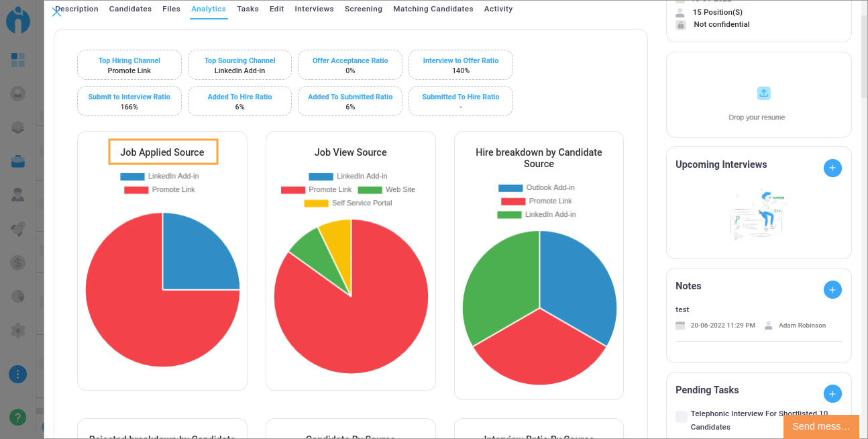Switch to the Candidates tab
The width and height of the screenshot is (868, 439).
pyautogui.click(x=130, y=9)
